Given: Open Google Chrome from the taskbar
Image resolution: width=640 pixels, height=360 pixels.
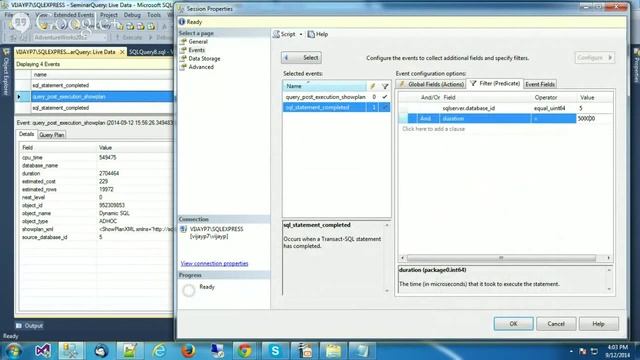Looking at the screenshot, I should [x=245, y=351].
